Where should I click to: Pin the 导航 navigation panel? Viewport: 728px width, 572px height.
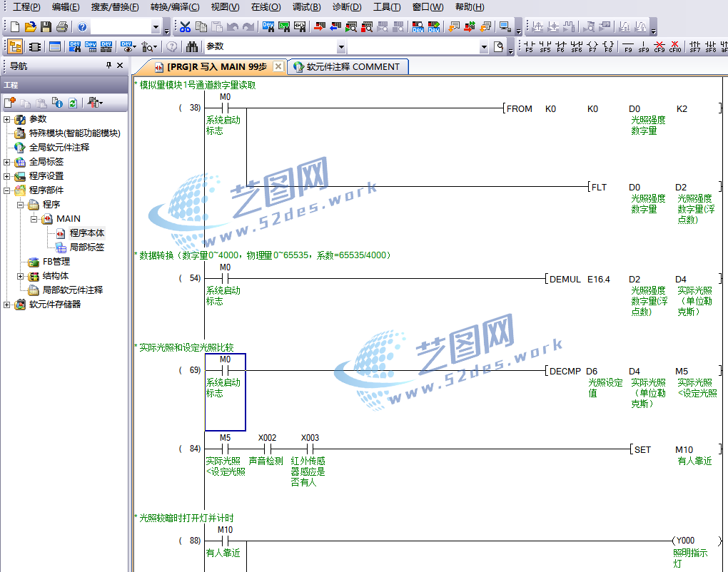(108, 66)
